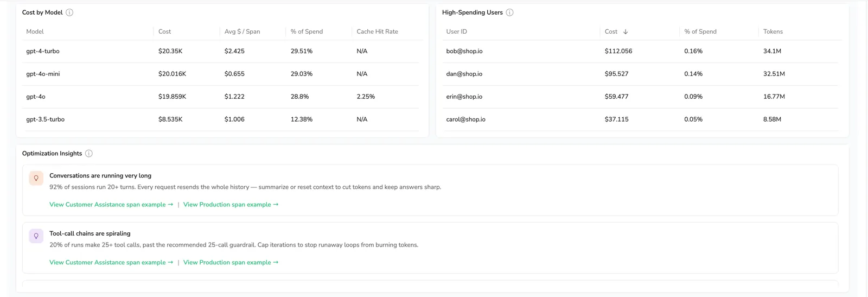
Task: Click the $19.859K cost value
Action: (172, 97)
